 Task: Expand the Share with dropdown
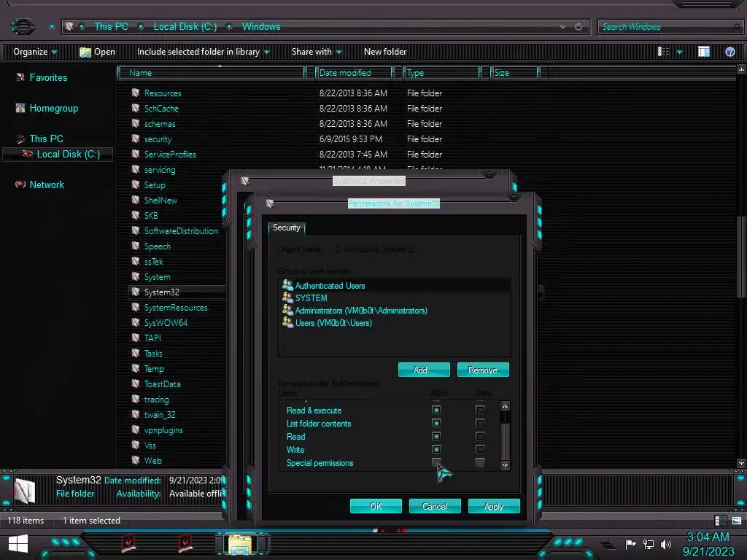click(x=338, y=52)
